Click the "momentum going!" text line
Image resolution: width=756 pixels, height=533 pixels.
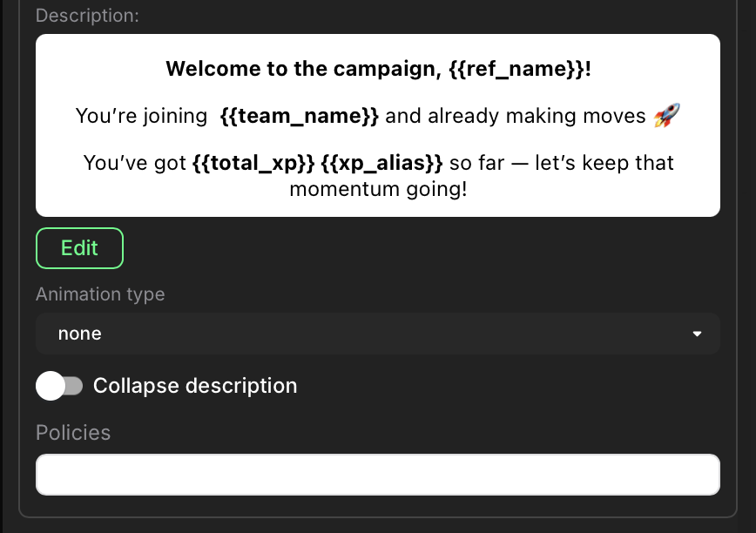(377, 188)
